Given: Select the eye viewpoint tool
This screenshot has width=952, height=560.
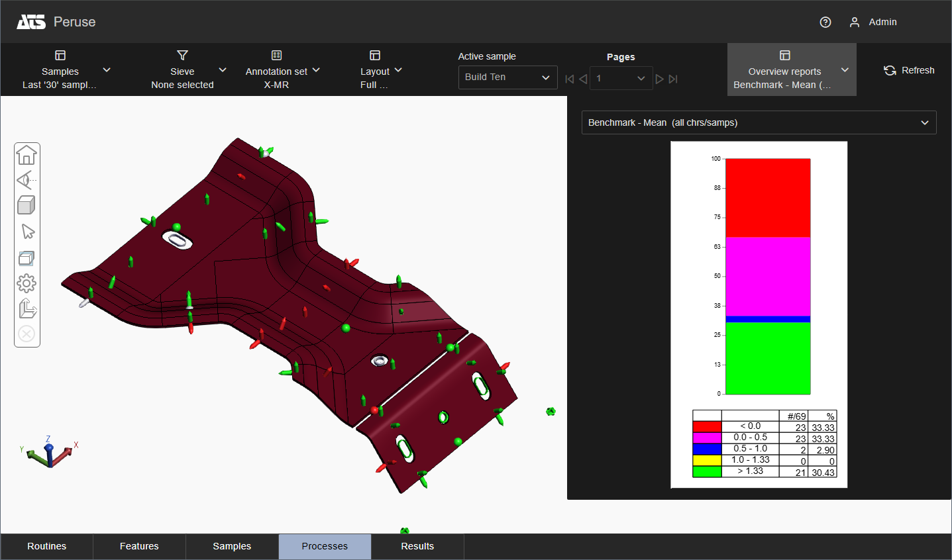Looking at the screenshot, I should [26, 180].
